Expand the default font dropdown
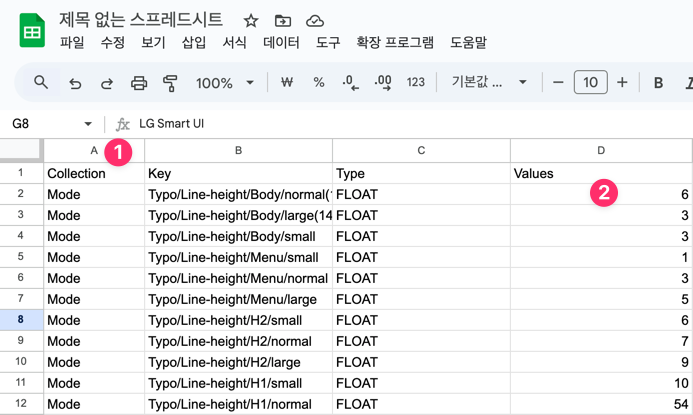 [490, 83]
